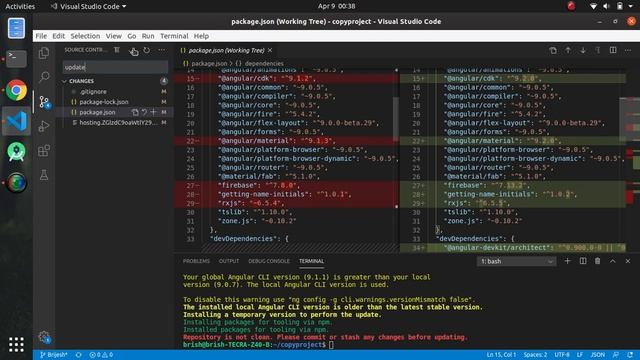Screen dimensions: 640x360
Task: Open the Selection menu
Action: coord(85,36)
